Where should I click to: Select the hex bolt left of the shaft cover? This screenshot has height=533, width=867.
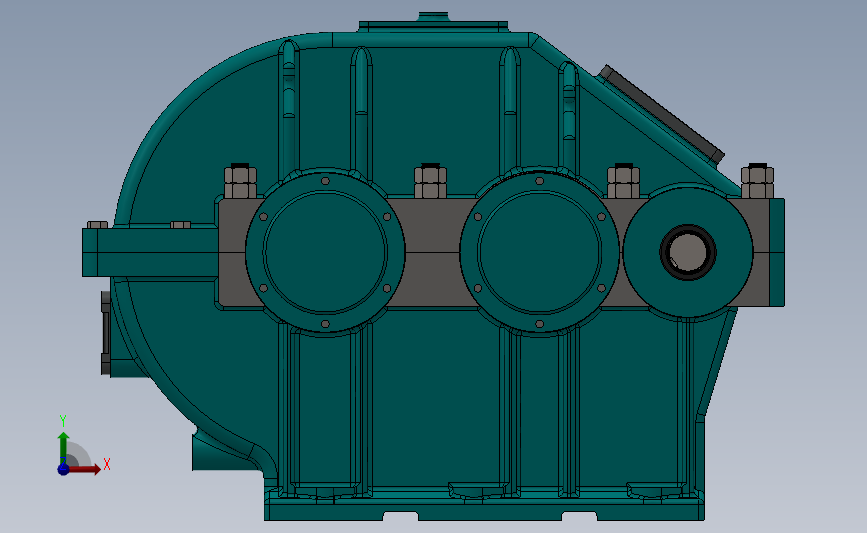pyautogui.click(x=623, y=181)
